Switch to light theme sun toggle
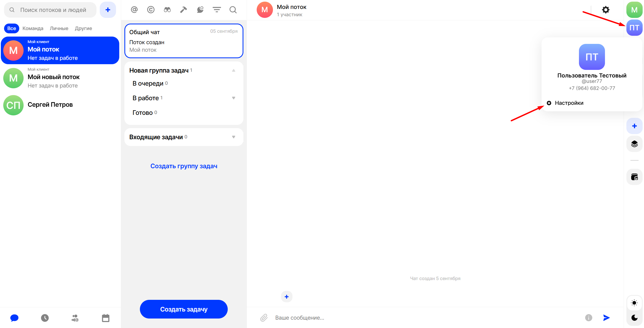The width and height of the screenshot is (644, 328). (x=634, y=303)
